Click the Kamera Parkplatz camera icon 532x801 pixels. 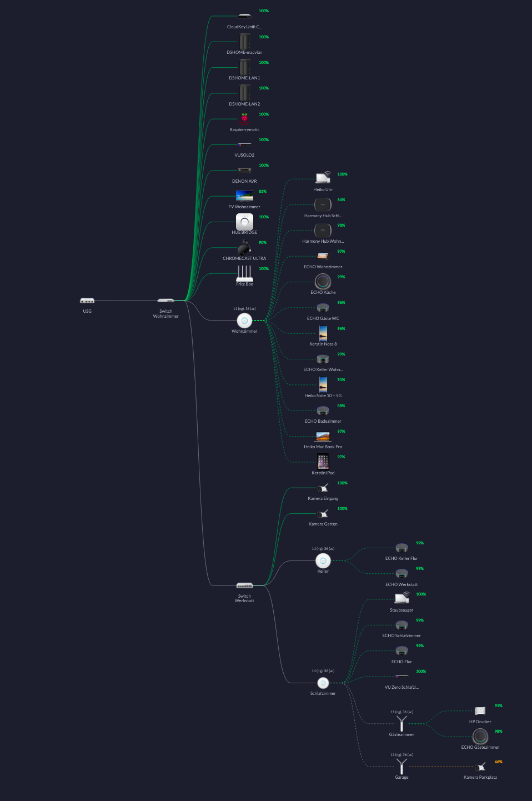480,767
